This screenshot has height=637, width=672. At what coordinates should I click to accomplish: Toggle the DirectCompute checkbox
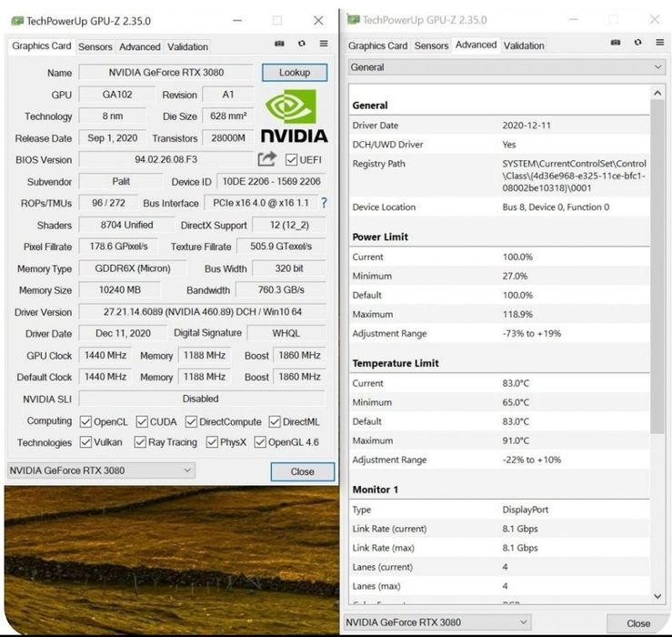(x=191, y=422)
